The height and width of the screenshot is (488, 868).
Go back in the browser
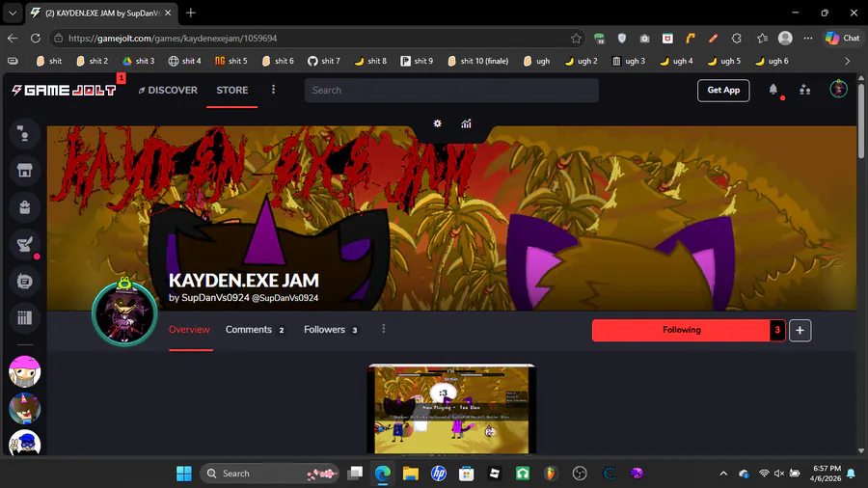coord(13,39)
